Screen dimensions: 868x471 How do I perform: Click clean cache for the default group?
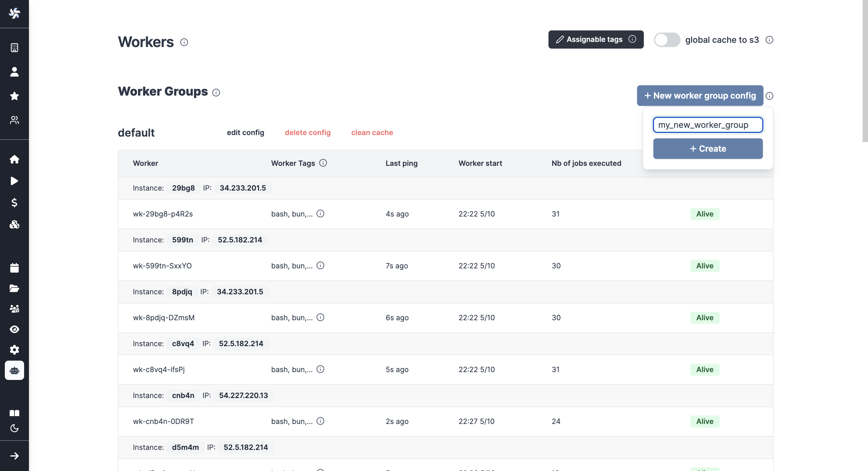click(372, 132)
